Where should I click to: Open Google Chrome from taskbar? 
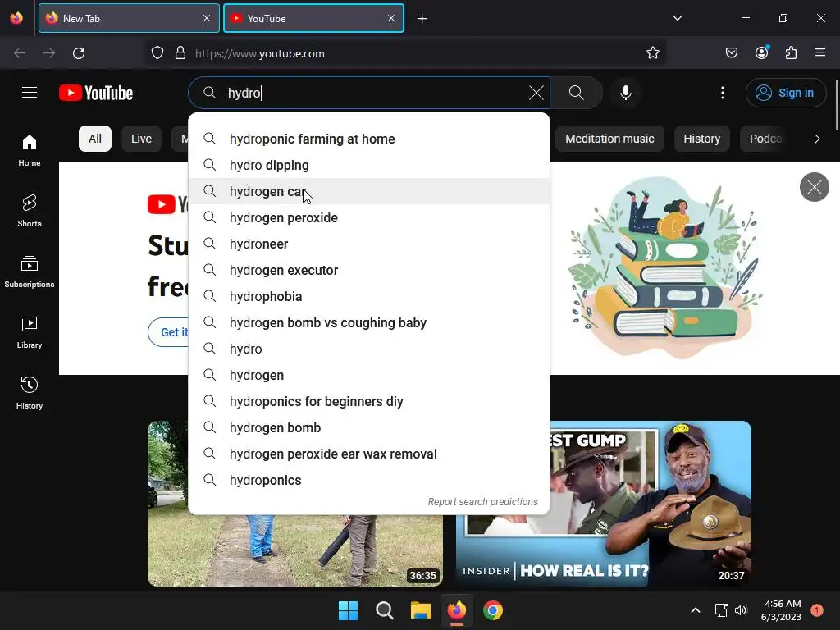point(493,610)
